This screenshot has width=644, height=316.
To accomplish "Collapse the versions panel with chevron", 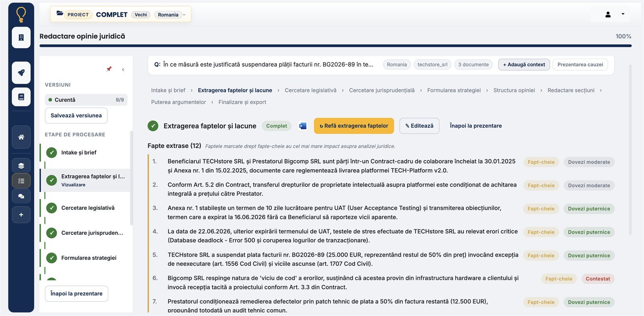I will 123,70.
